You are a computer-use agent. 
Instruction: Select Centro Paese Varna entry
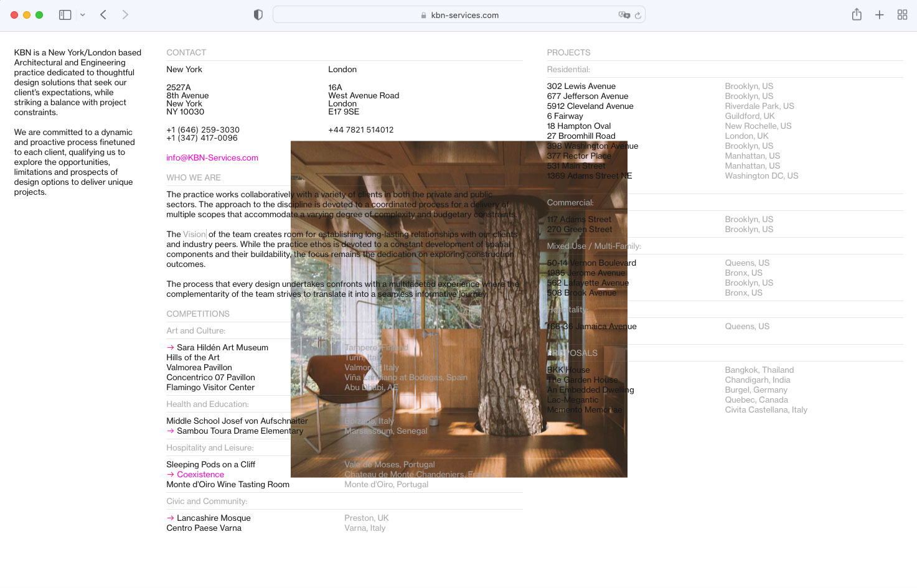(204, 528)
